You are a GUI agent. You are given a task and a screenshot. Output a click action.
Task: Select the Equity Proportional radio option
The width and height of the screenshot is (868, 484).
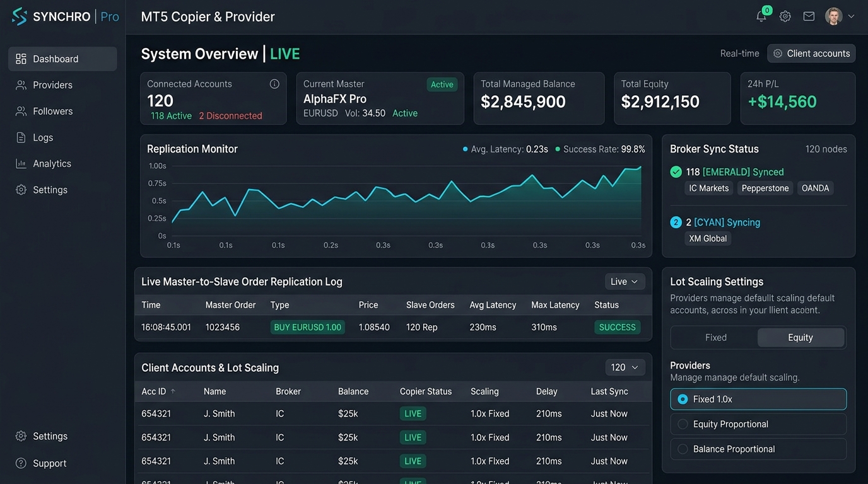pos(758,424)
